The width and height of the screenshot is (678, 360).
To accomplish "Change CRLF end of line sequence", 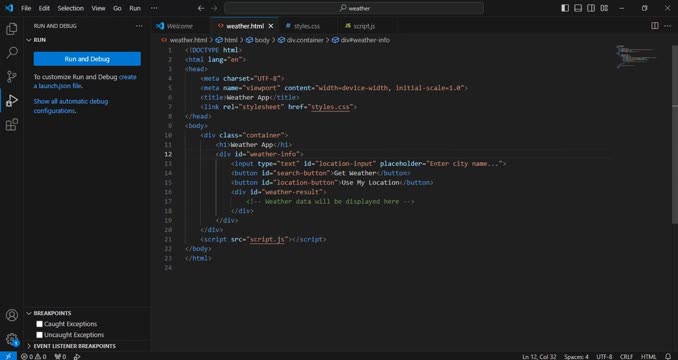I will click(626, 357).
